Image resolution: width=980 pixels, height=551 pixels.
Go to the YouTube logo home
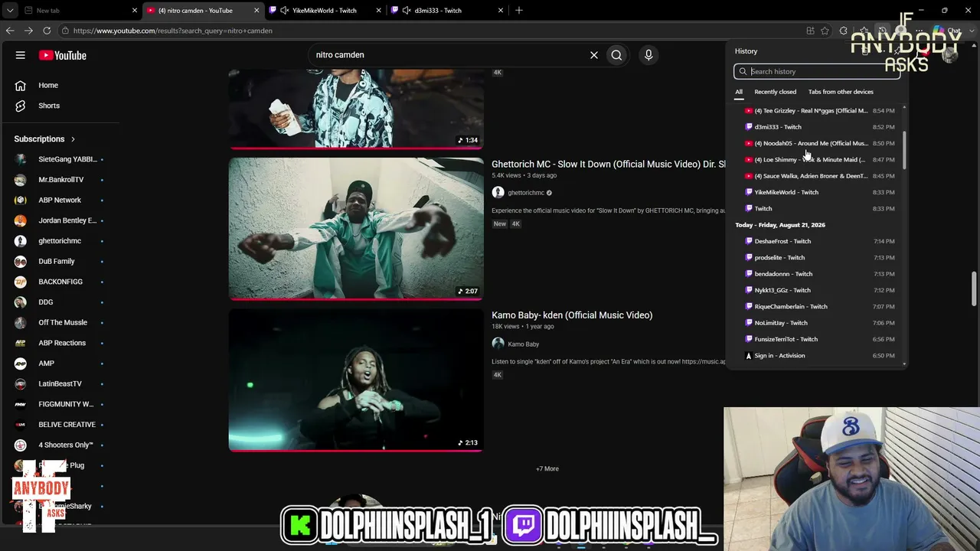tap(63, 55)
